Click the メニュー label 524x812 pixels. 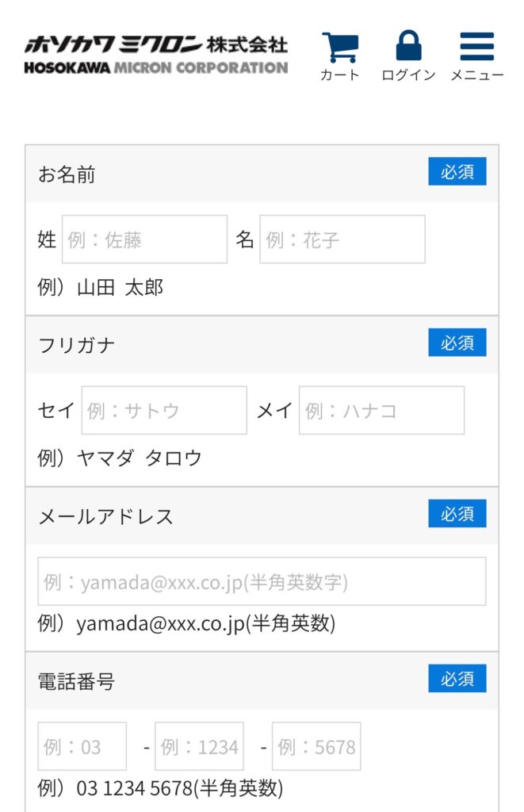click(477, 75)
